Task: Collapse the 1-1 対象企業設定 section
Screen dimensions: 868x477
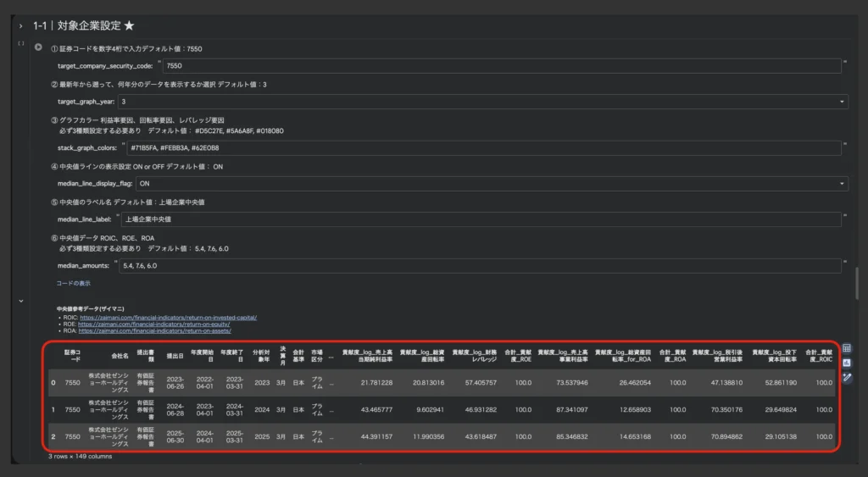Action: pyautogui.click(x=20, y=26)
